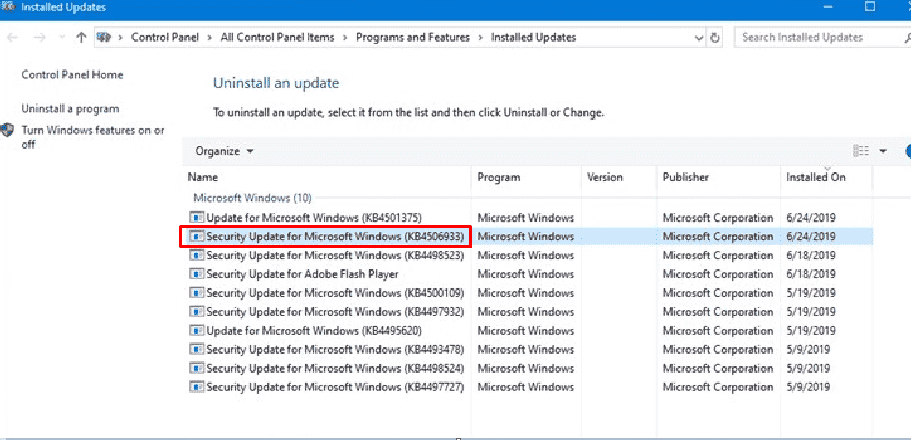This screenshot has height=440, width=911.
Task: Click the icon of KB4495620 update
Action: tap(198, 331)
